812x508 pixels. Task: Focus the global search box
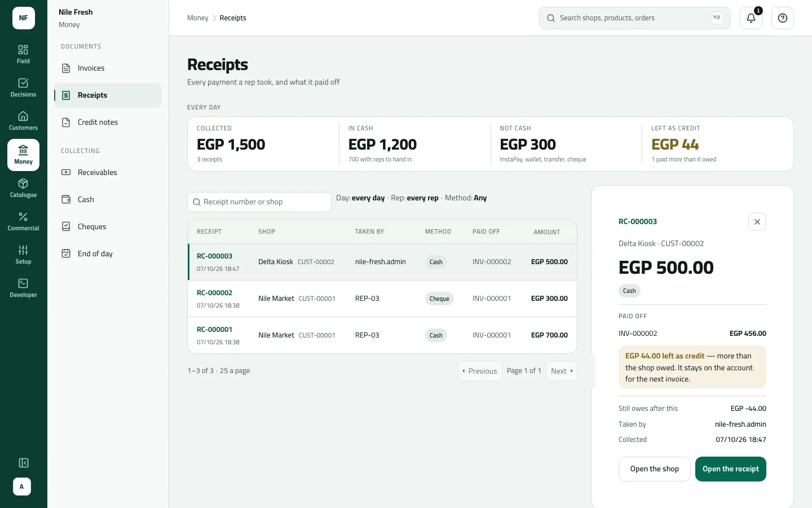tap(635, 18)
